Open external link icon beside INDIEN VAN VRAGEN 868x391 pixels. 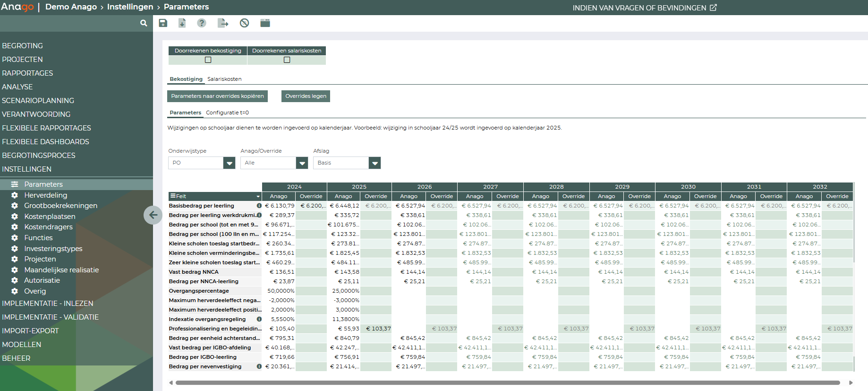(713, 8)
